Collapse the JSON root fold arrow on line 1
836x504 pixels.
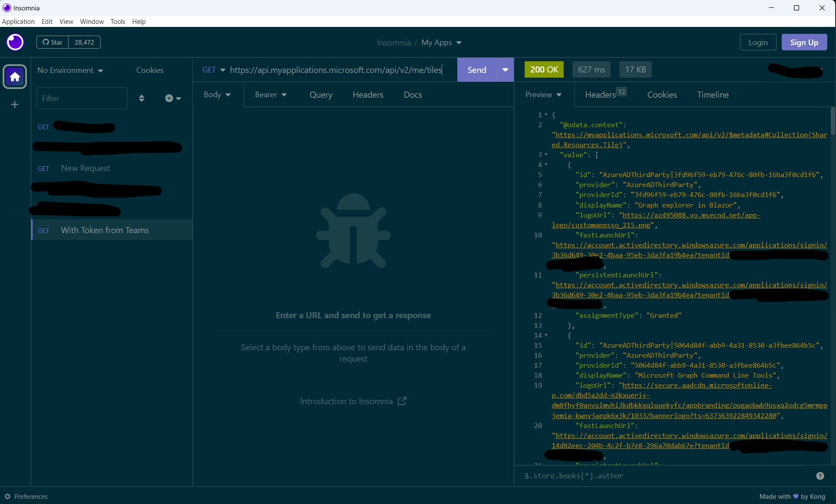tap(546, 115)
